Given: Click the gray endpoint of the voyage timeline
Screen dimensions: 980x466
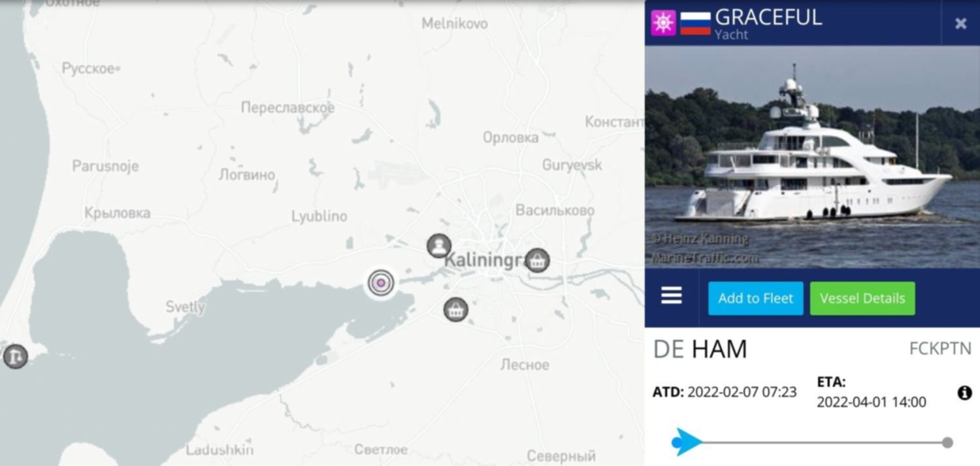Looking at the screenshot, I should pyautogui.click(x=947, y=442).
